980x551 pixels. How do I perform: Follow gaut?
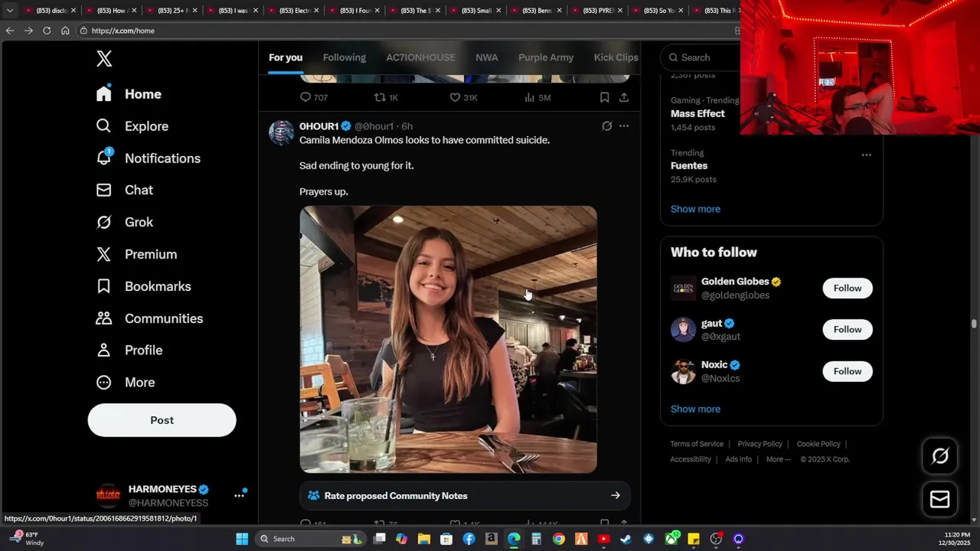coord(847,329)
